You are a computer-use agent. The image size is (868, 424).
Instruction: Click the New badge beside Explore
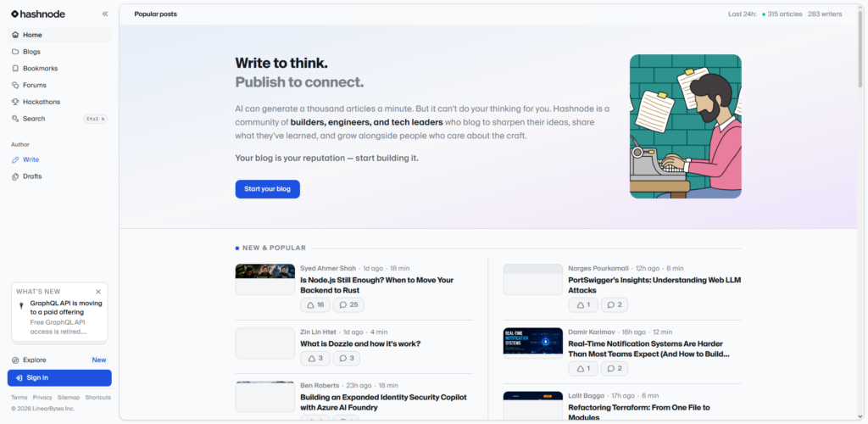click(x=99, y=360)
